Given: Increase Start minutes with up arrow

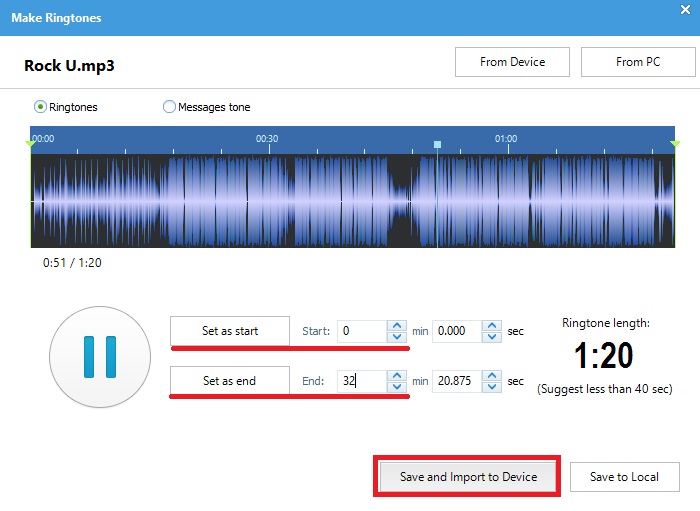Looking at the screenshot, I should tap(397, 325).
